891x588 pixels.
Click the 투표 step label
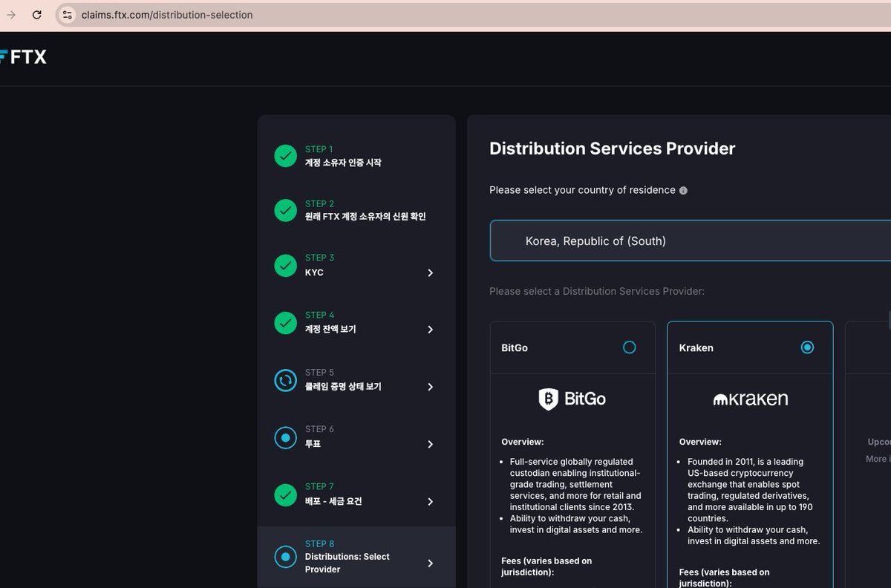313,444
